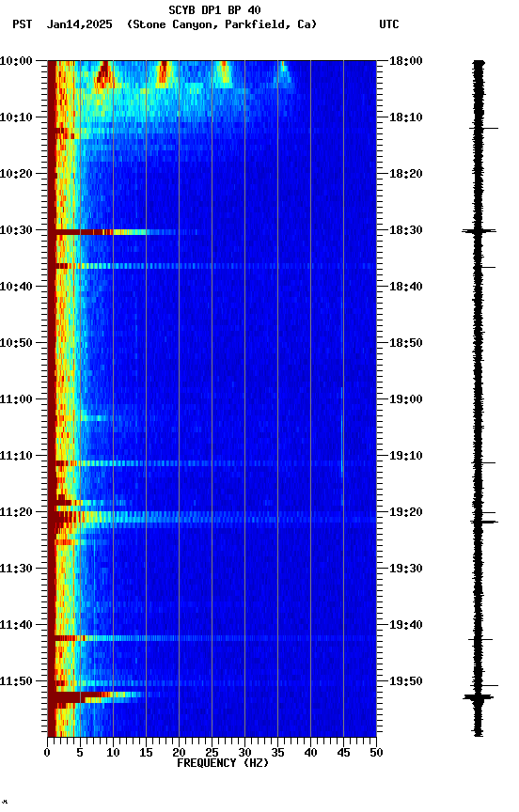Click the 11:20 broadband event streak in spectrogram
Viewport: 519px width, 812px height.
pos(212,518)
